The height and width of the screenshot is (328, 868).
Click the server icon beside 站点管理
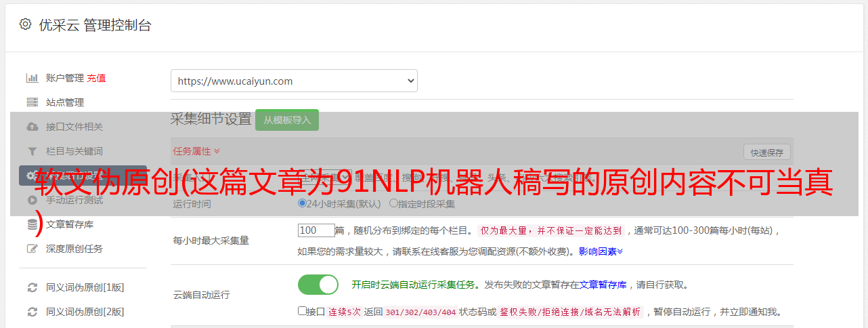pyautogui.click(x=32, y=102)
